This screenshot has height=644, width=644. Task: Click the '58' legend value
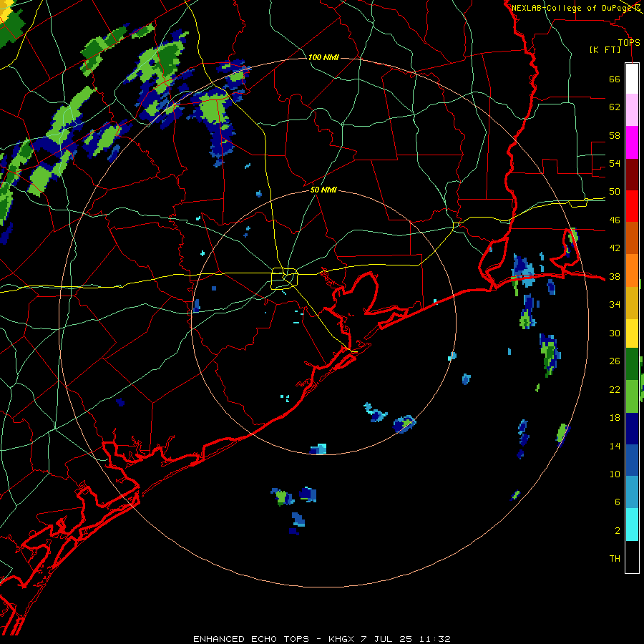click(615, 135)
